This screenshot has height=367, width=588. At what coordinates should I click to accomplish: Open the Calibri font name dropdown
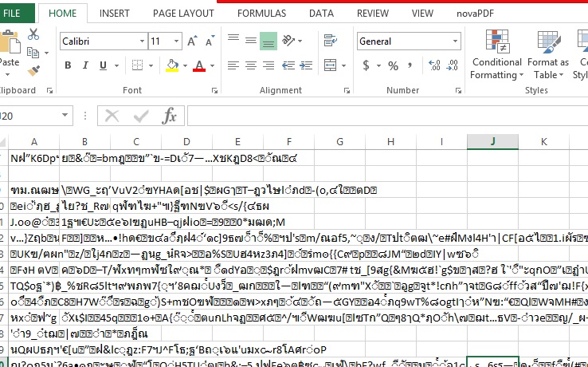pos(142,41)
